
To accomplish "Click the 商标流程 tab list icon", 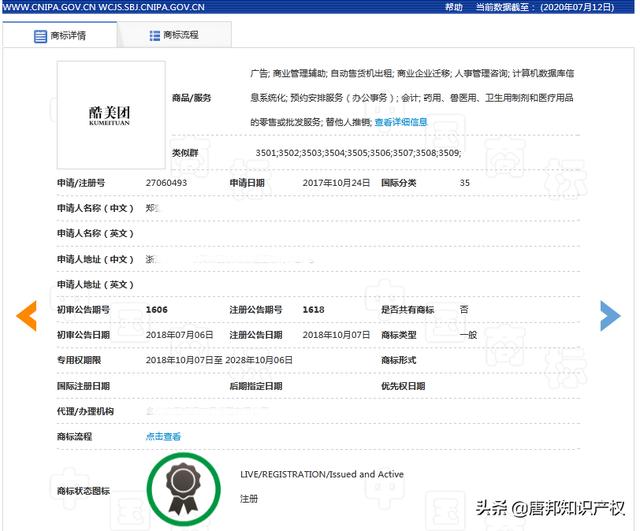I will point(155,36).
